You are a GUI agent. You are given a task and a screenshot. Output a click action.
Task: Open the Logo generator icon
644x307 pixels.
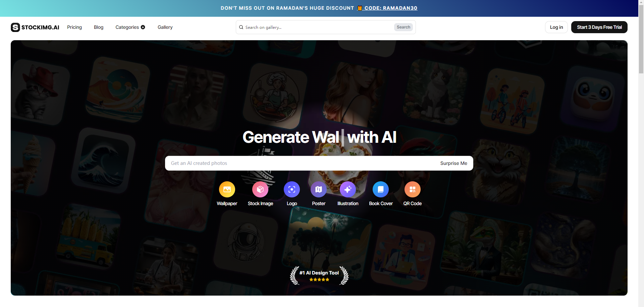coord(292,189)
